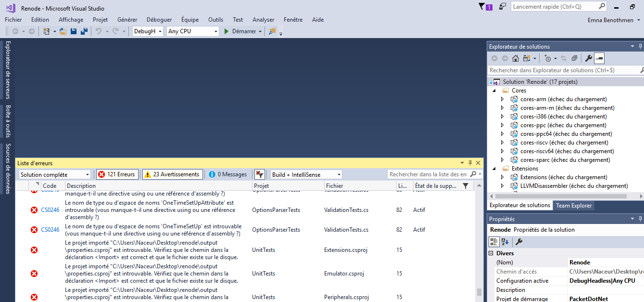This screenshot has height=302, width=644.
Task: Open the Sources de données side tab
Action: [8, 169]
